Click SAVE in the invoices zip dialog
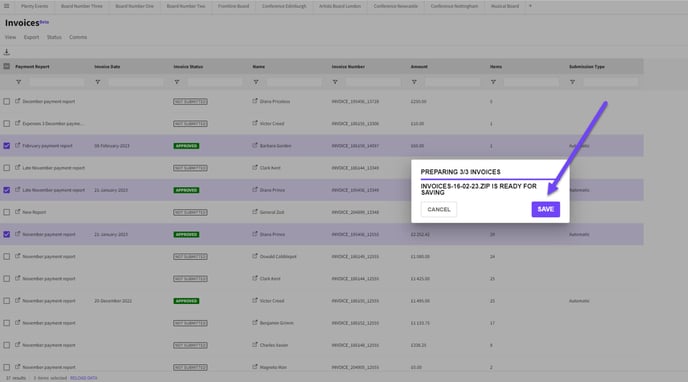Image resolution: width=688 pixels, height=382 pixels. point(545,209)
